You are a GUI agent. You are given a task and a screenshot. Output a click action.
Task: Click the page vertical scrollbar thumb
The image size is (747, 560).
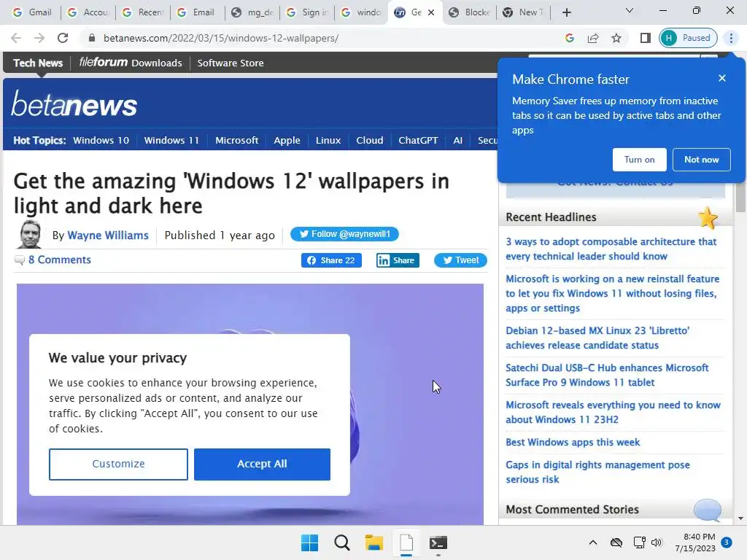740,196
